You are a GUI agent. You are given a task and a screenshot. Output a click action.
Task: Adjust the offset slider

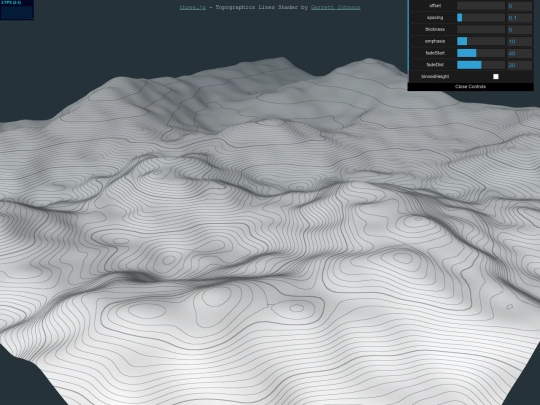[481, 6]
